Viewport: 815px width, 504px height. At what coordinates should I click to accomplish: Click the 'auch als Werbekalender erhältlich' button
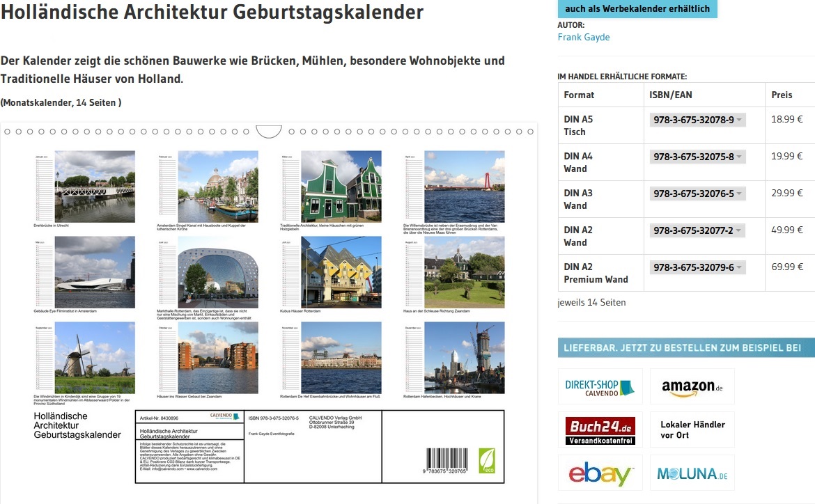point(637,9)
